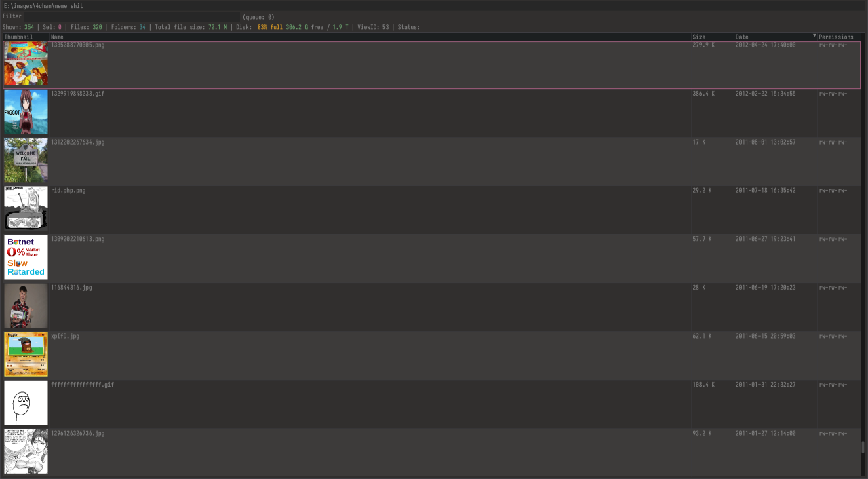Click size value 29.2 K
868x479 pixels.
[703, 191]
